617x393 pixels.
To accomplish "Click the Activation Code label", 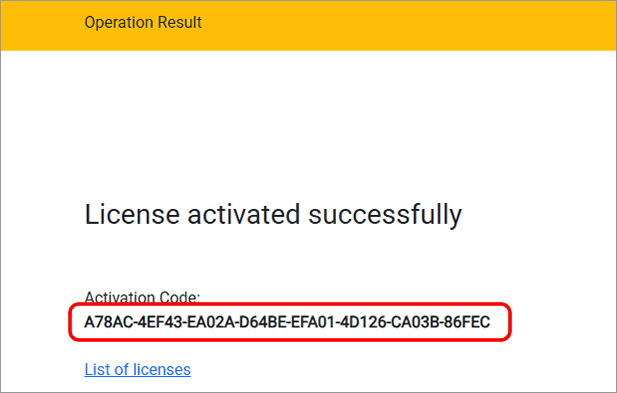I will point(142,297).
